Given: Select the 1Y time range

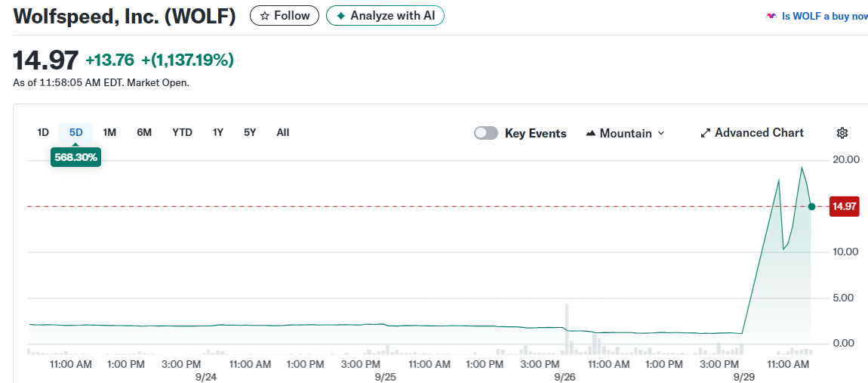Looking at the screenshot, I should pyautogui.click(x=218, y=132).
